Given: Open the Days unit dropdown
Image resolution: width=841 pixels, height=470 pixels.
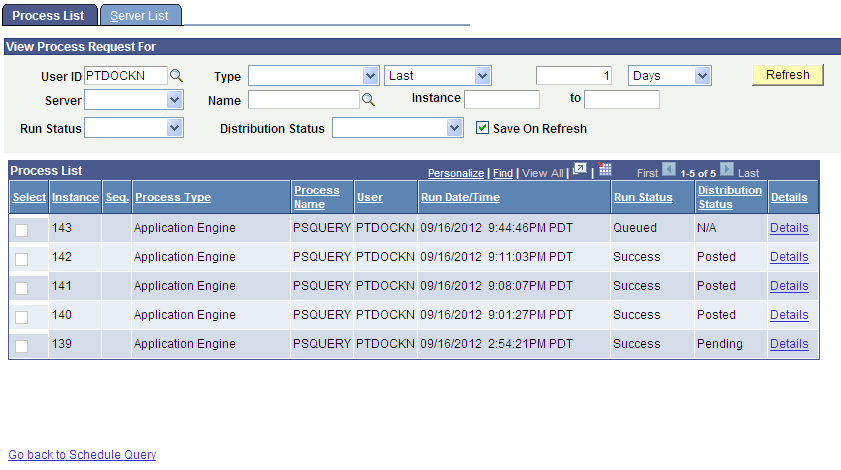Looking at the screenshot, I should [670, 76].
